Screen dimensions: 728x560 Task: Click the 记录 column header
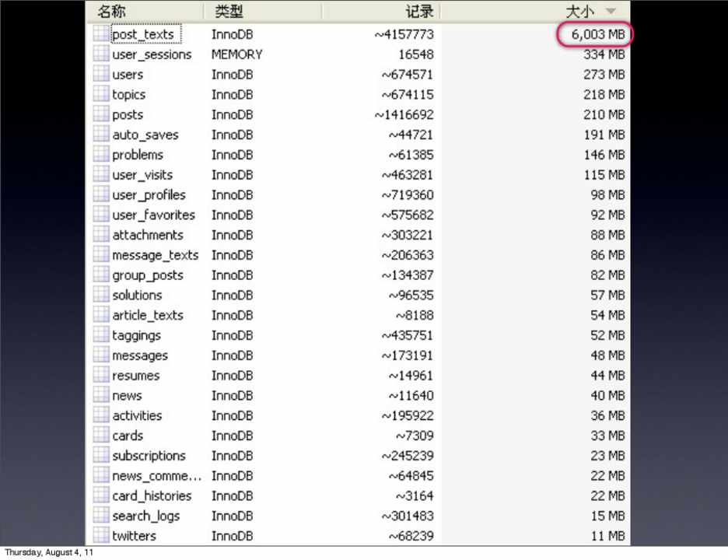420,11
